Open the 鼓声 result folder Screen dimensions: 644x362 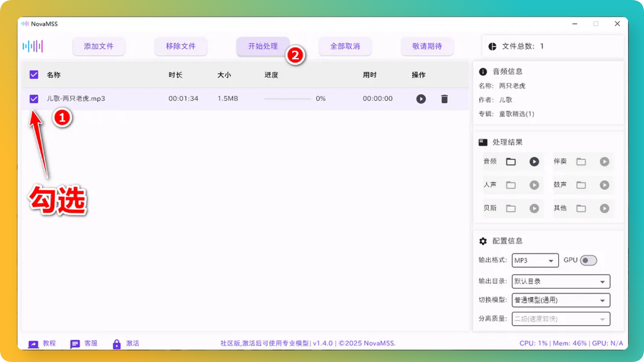coord(581,185)
